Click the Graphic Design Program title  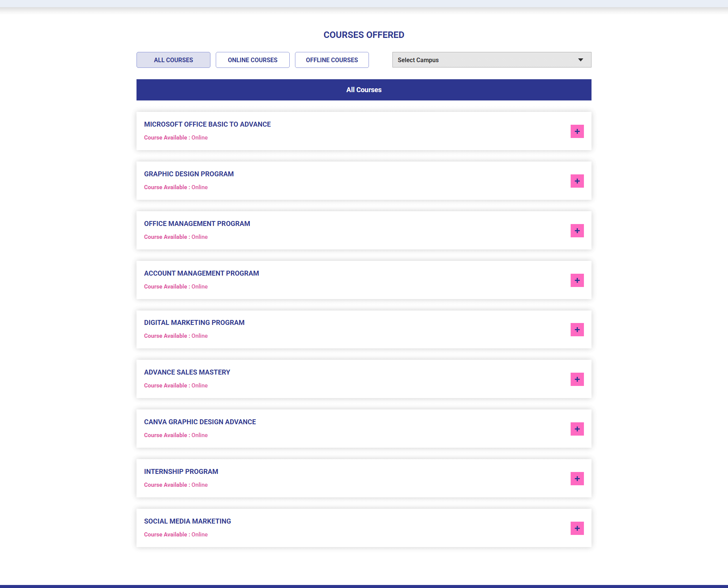pyautogui.click(x=188, y=174)
